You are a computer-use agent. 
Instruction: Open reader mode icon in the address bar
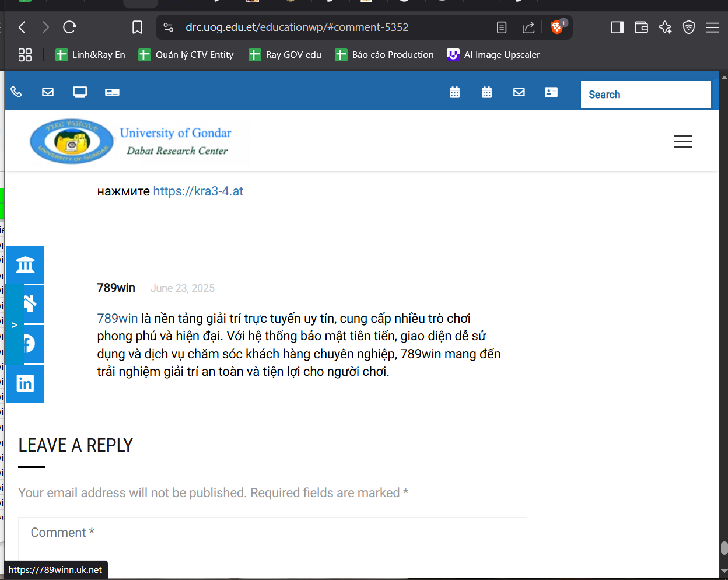tap(502, 27)
